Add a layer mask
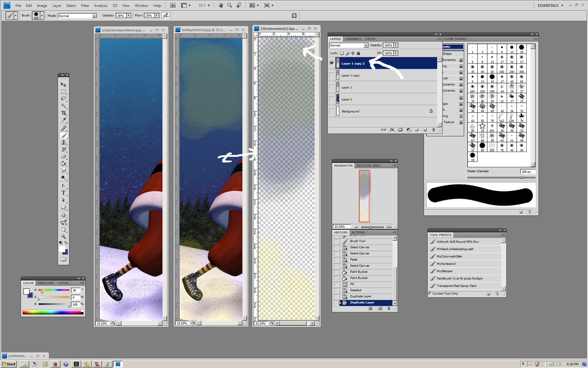This screenshot has height=368, width=588. [400, 130]
